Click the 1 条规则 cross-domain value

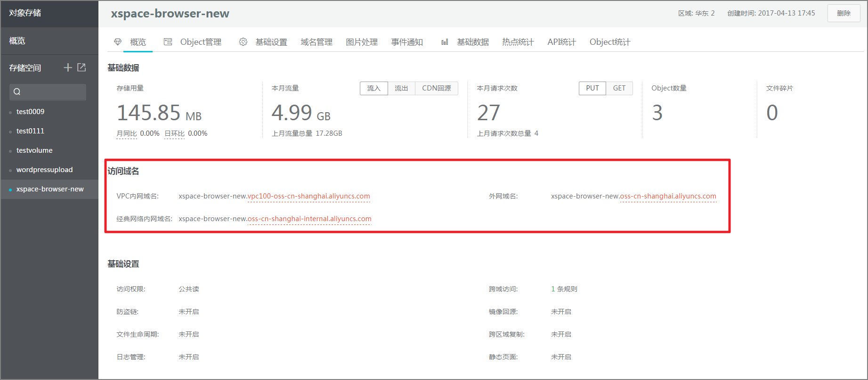[x=564, y=289]
